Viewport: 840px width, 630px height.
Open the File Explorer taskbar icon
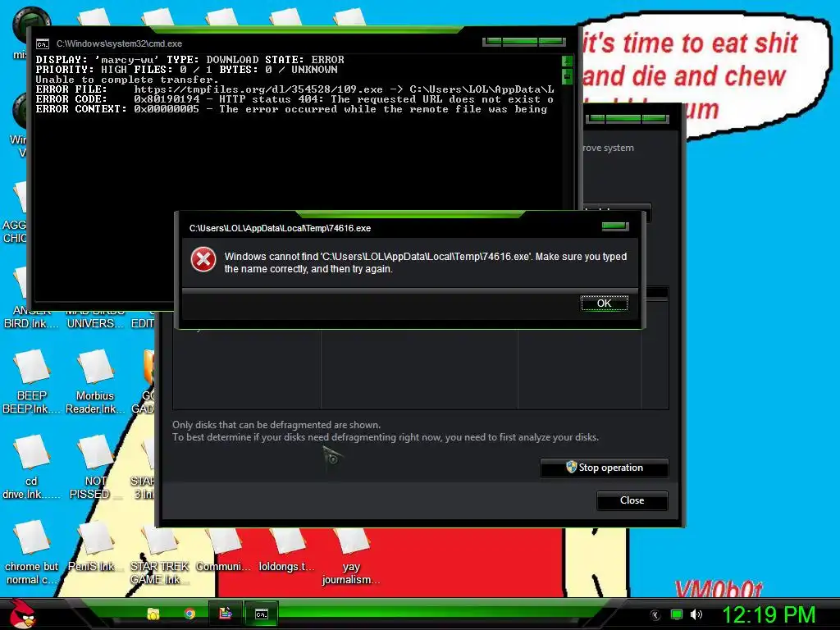[x=153, y=614]
